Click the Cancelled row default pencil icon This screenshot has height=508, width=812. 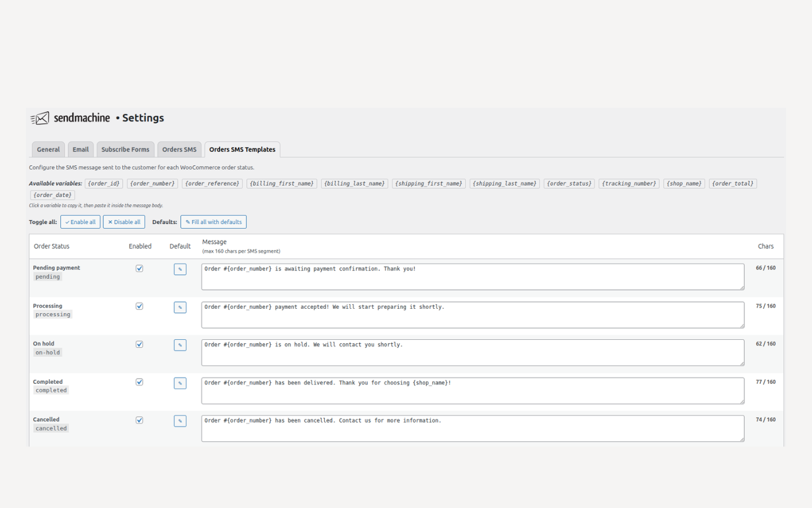click(x=180, y=421)
